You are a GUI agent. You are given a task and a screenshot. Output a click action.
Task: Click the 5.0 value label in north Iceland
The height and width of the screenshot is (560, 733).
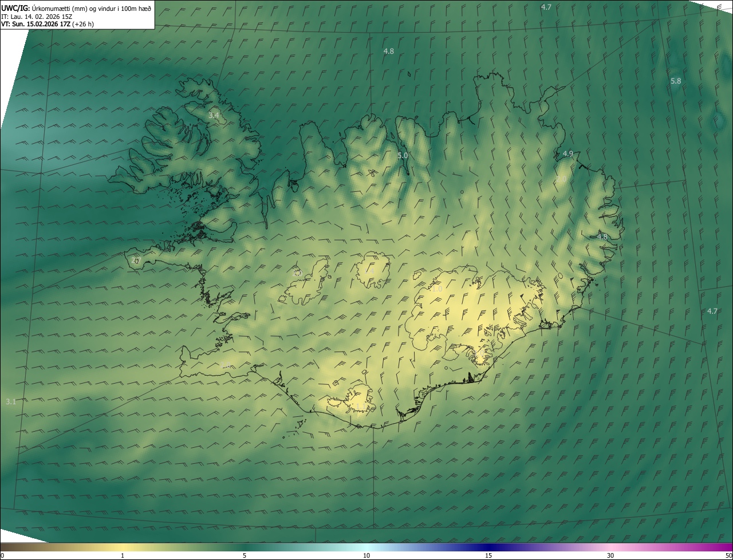(403, 155)
